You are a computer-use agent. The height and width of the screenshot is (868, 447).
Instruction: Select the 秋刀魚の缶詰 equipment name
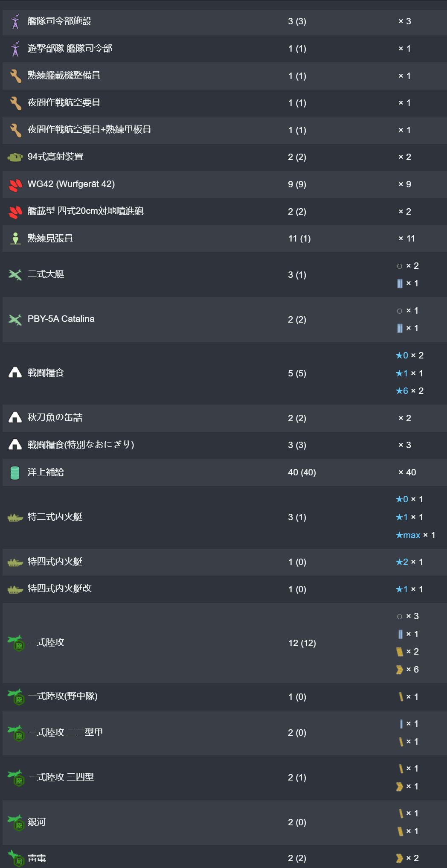(55, 417)
